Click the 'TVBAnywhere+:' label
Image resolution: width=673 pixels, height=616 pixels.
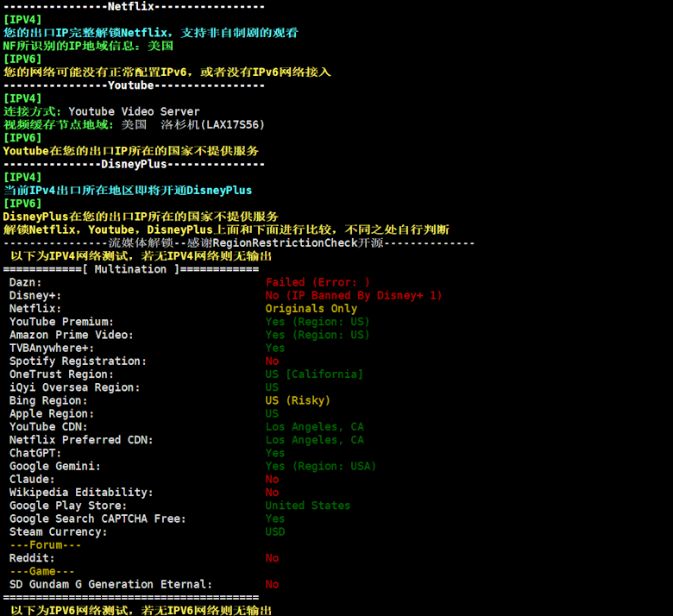[x=52, y=349]
